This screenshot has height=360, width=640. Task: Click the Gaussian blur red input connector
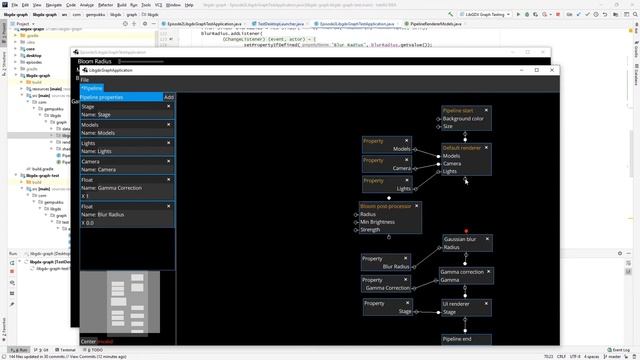pyautogui.click(x=466, y=231)
